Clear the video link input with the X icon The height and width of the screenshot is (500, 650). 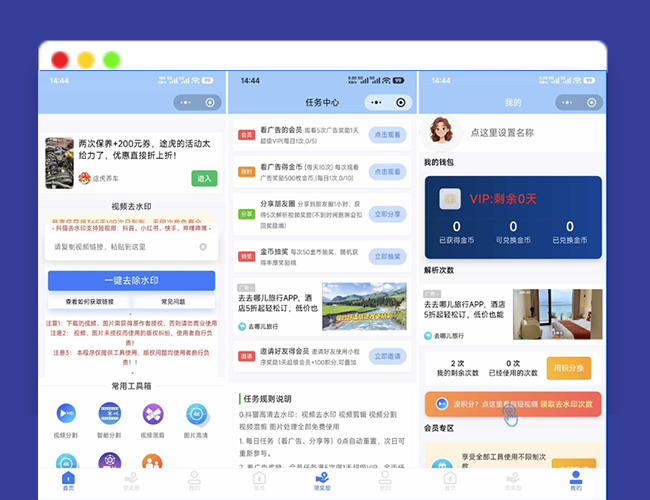(203, 247)
